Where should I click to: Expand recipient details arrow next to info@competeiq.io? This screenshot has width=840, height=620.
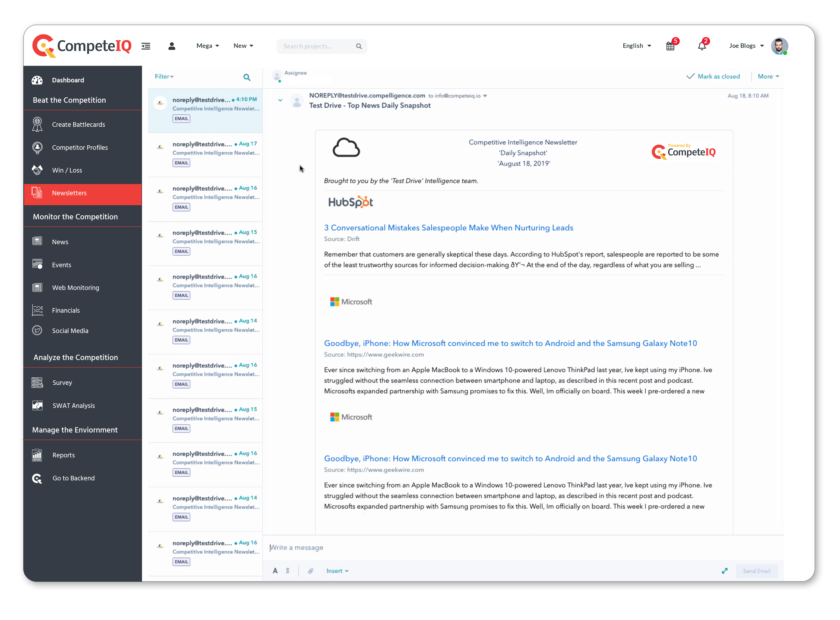(485, 96)
